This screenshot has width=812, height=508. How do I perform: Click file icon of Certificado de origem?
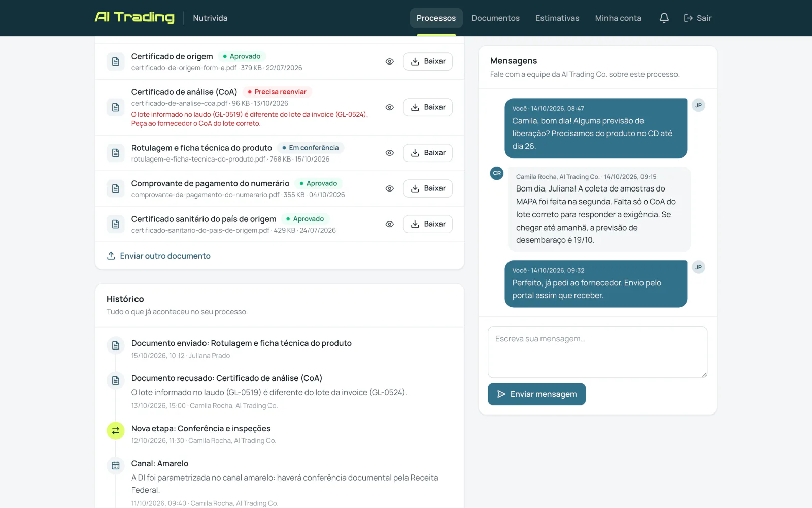116,61
